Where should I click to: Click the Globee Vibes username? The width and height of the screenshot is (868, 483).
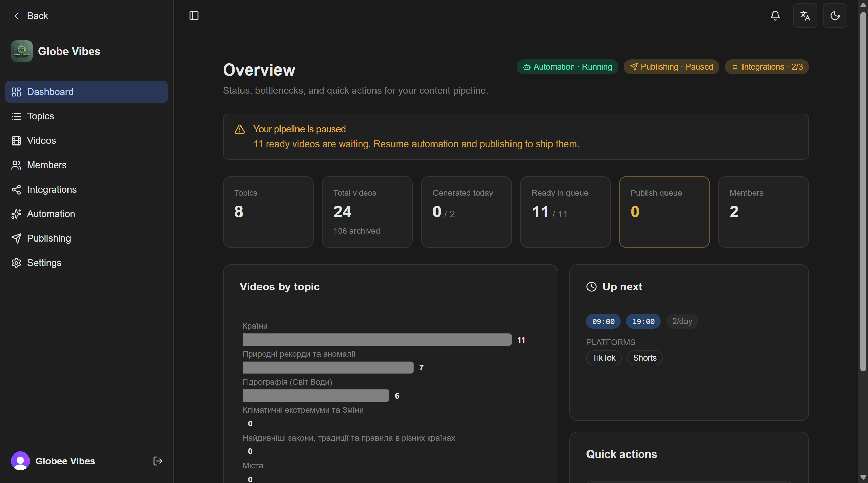(x=65, y=461)
